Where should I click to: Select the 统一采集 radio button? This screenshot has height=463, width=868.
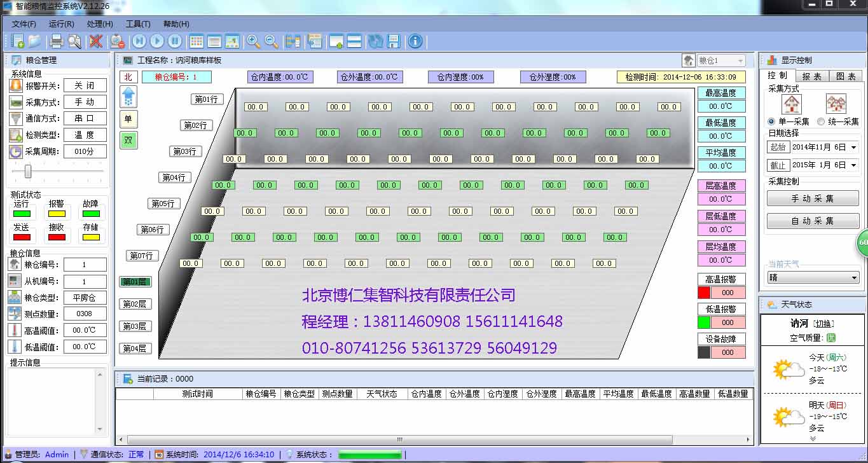(x=821, y=121)
